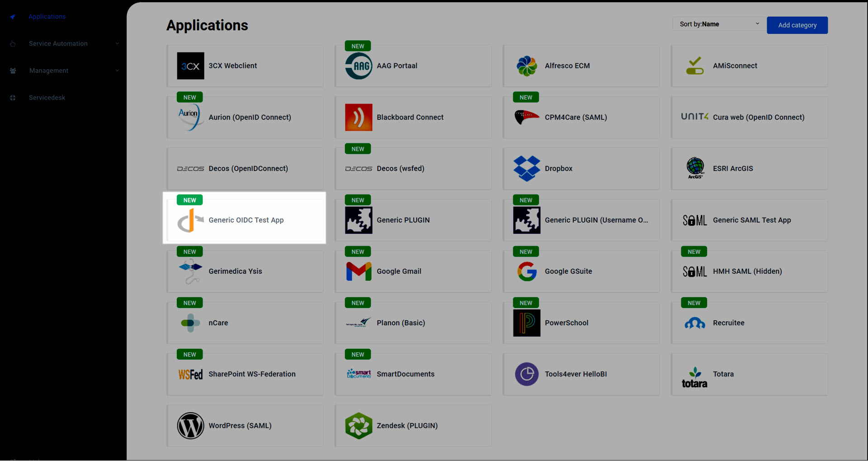Click the SharePoint WS-Federation WSFed icon
This screenshot has height=461, width=868.
[x=190, y=375]
